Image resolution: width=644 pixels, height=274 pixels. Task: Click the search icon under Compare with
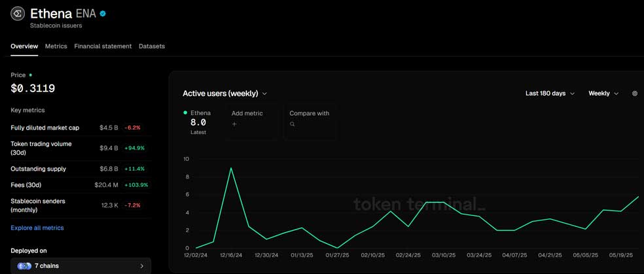point(292,124)
